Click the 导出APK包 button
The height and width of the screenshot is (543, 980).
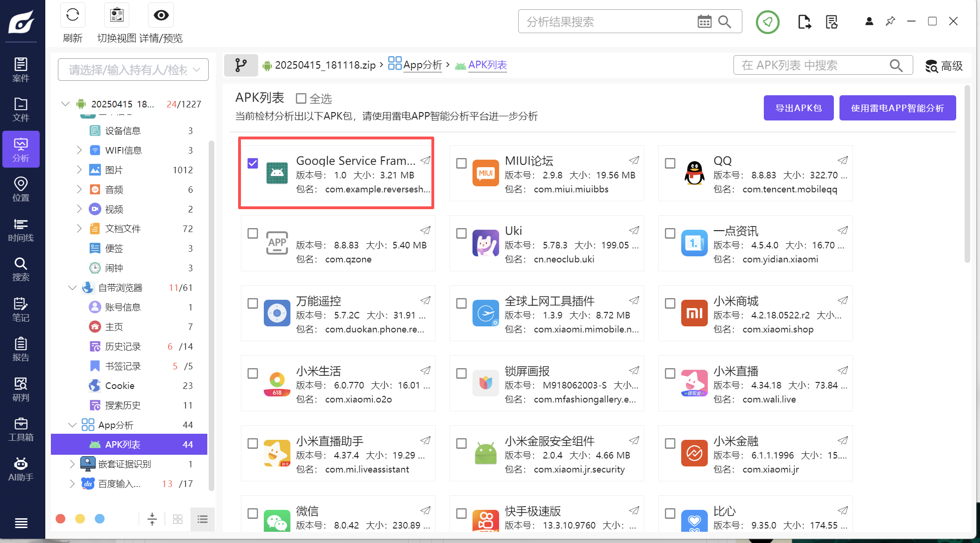pyautogui.click(x=798, y=108)
